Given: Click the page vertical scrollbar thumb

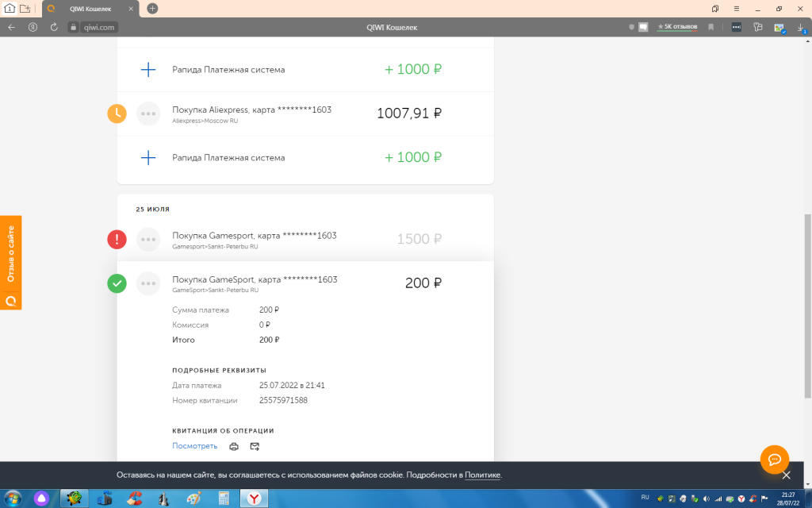Looking at the screenshot, I should 807,306.
